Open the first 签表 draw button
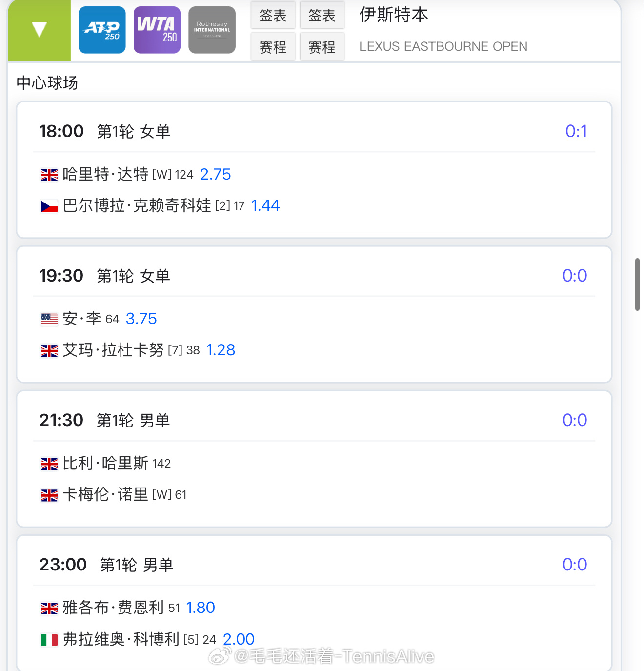This screenshot has width=644, height=671. (273, 15)
